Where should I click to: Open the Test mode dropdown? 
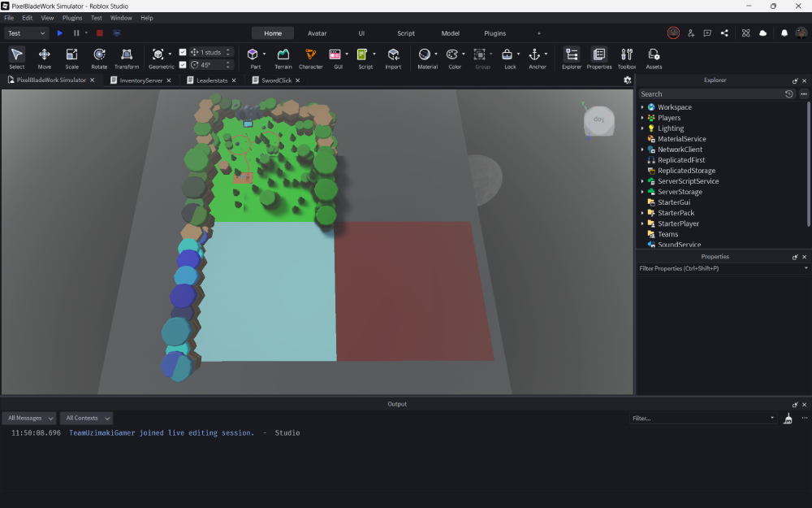click(x=26, y=33)
